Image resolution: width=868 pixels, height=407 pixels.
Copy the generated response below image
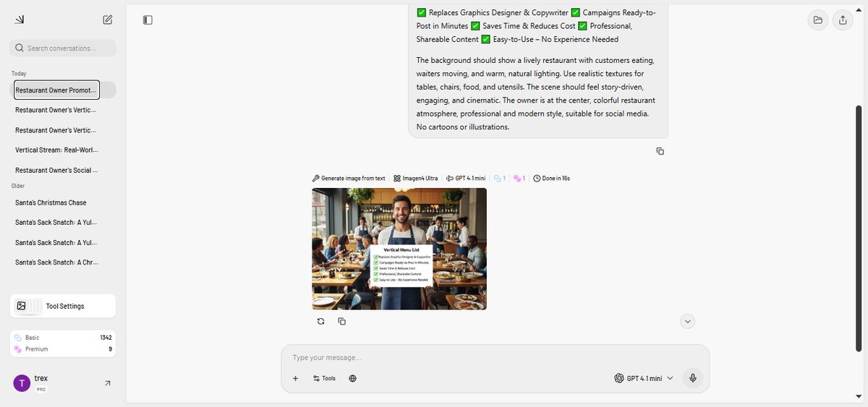click(342, 321)
